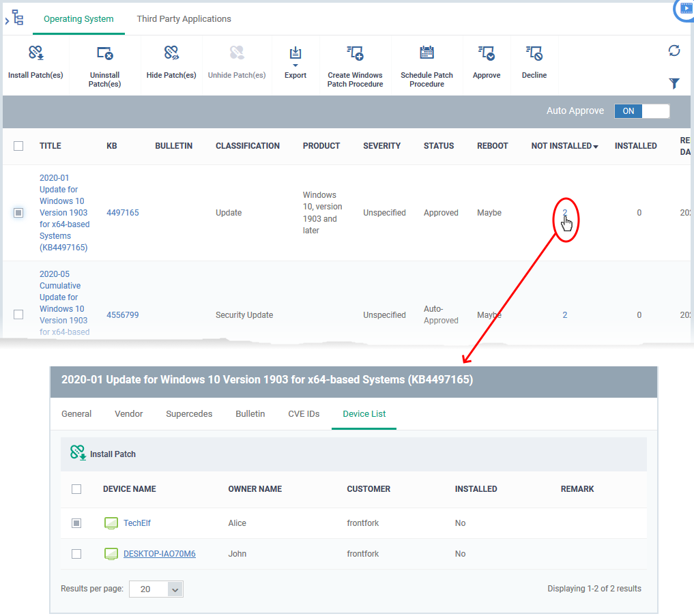Switch to Third Party Applications tab
The width and height of the screenshot is (694, 616).
click(184, 19)
